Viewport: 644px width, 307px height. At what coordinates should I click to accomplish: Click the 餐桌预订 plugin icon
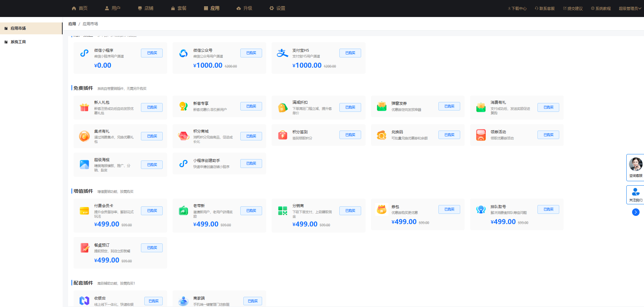click(84, 248)
